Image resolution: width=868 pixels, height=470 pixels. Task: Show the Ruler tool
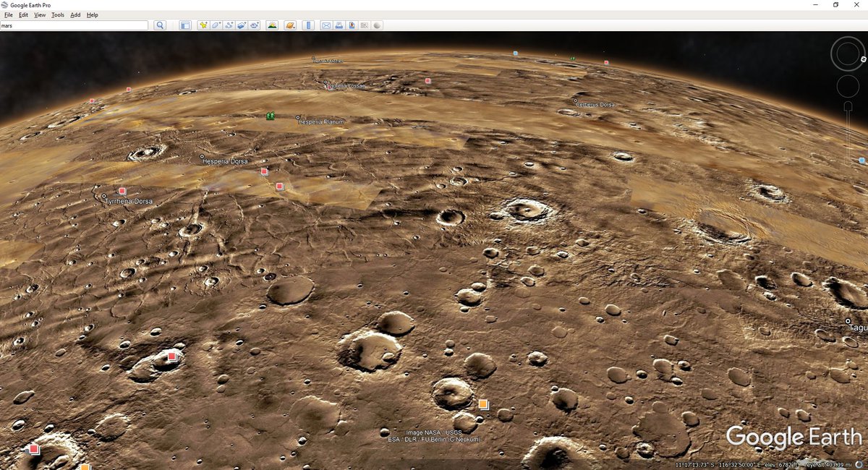[308, 25]
